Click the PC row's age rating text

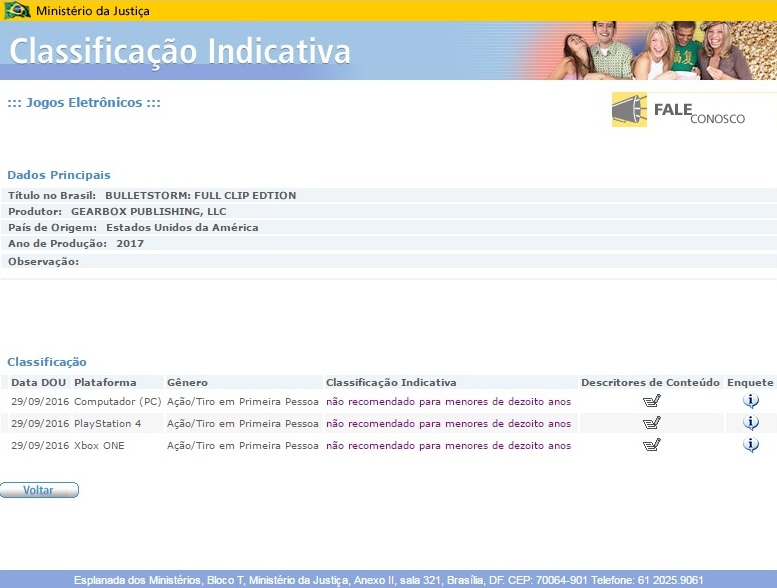[448, 402]
